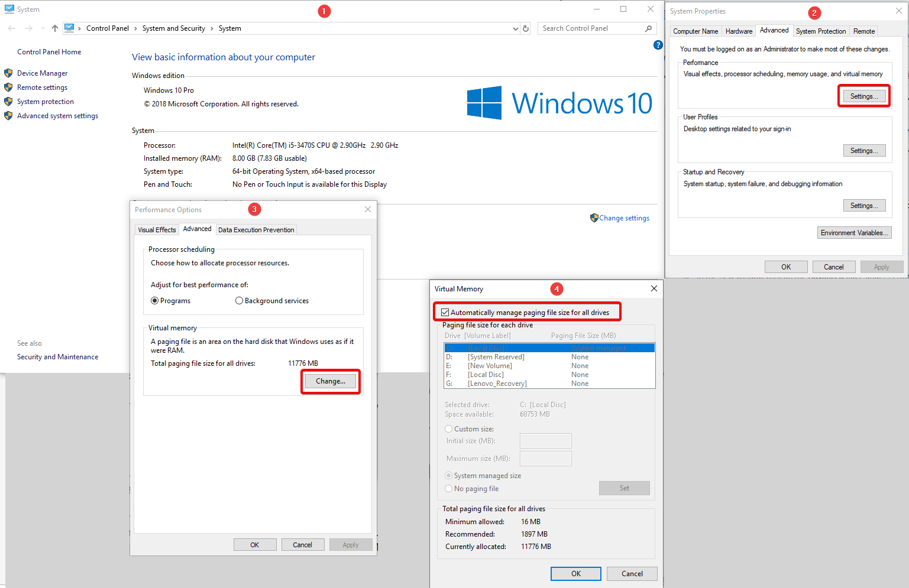This screenshot has width=909, height=588.
Task: Expand chevron after Control Panel breadcrumb
Action: coord(135,28)
